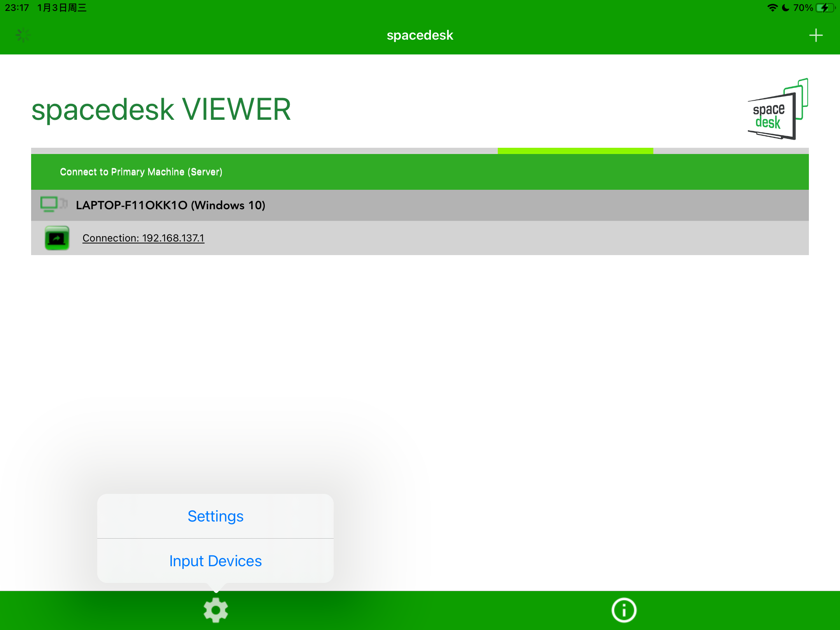The image size is (840, 630).
Task: Tap the Do Not Disturb moon icon
Action: pos(786,8)
